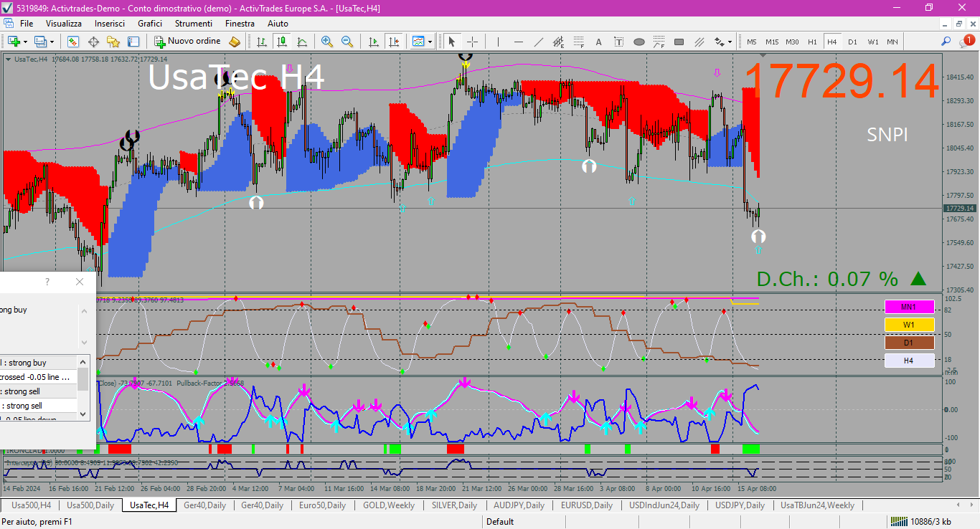980x529 pixels.
Task: Open the Navigator folder-star icon
Action: pyautogui.click(x=113, y=42)
